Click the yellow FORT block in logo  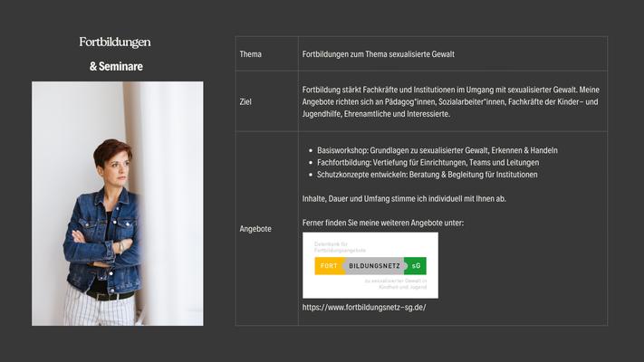pyautogui.click(x=329, y=266)
